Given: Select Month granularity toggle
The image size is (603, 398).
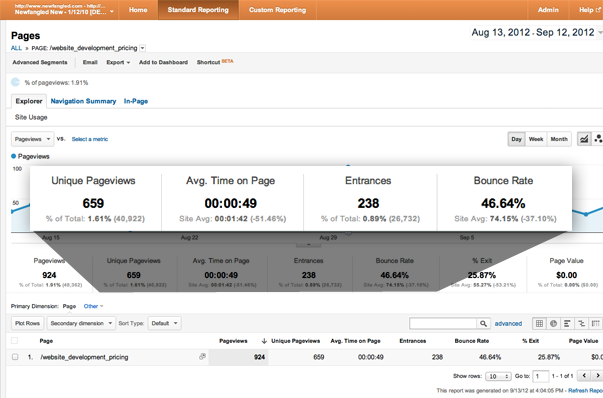Looking at the screenshot, I should click(x=559, y=139).
